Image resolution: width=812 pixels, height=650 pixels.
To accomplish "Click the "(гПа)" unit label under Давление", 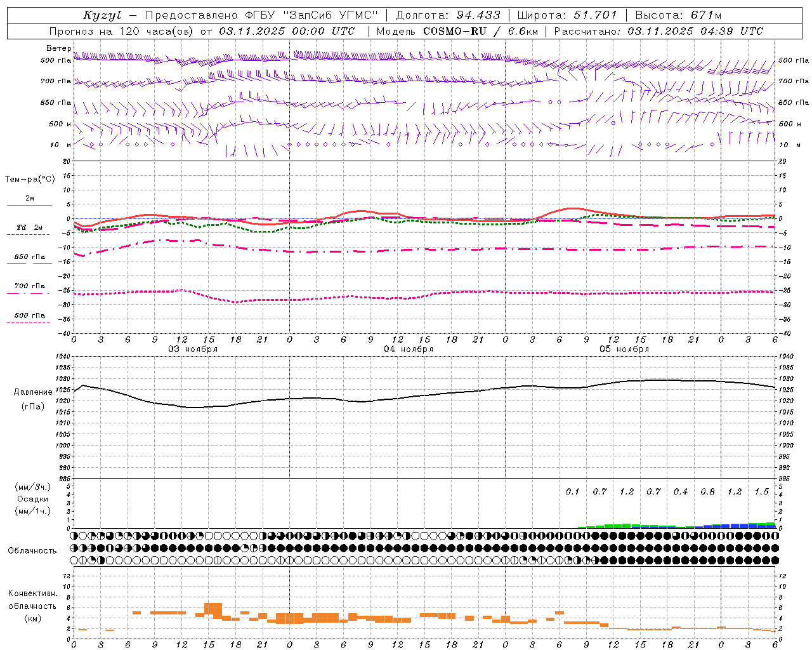I will 32,407.
